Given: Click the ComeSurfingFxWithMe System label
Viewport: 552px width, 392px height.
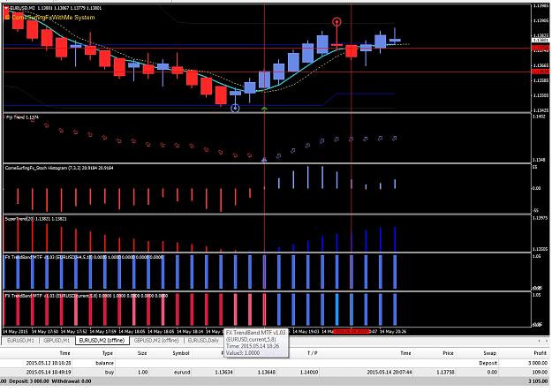Looking at the screenshot, I should pyautogui.click(x=53, y=18).
